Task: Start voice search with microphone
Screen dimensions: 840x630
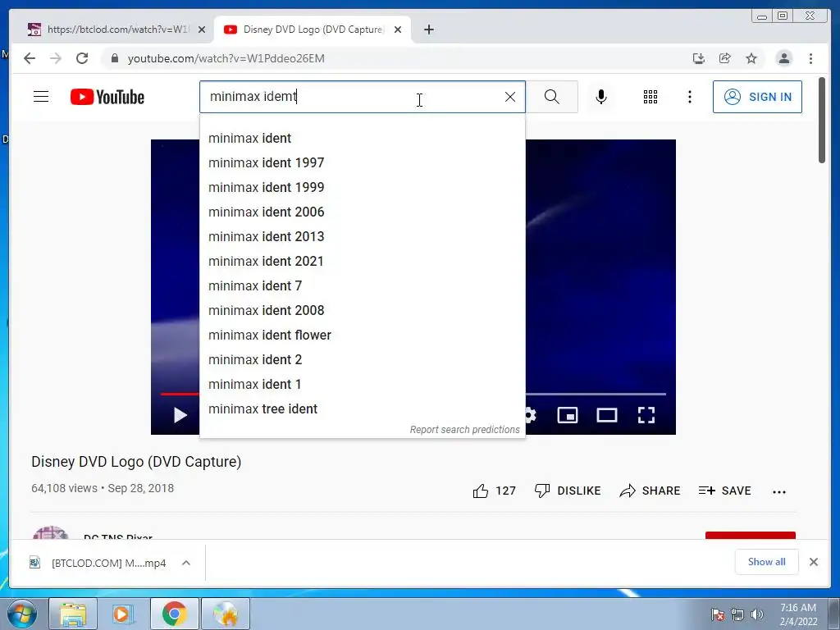Action: [x=601, y=97]
